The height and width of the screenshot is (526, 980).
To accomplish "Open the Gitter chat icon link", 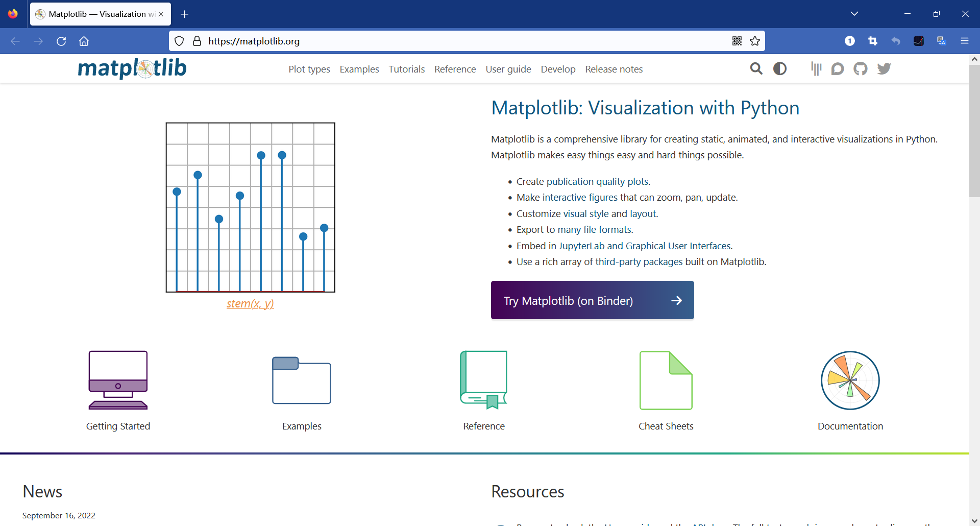I will (816, 68).
